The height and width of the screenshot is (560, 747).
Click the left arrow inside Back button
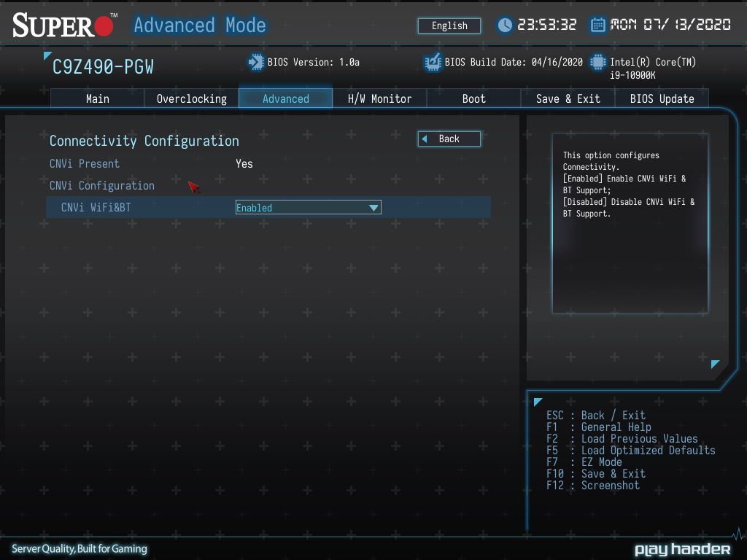click(x=425, y=139)
